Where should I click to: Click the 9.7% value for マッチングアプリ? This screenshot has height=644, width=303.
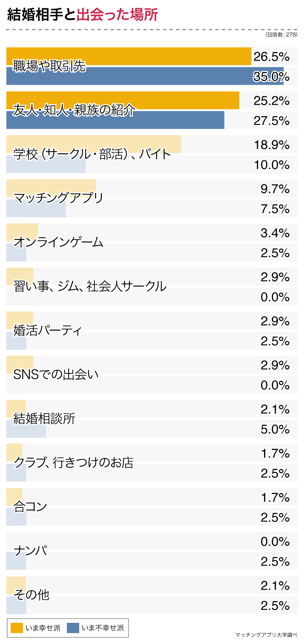[275, 189]
